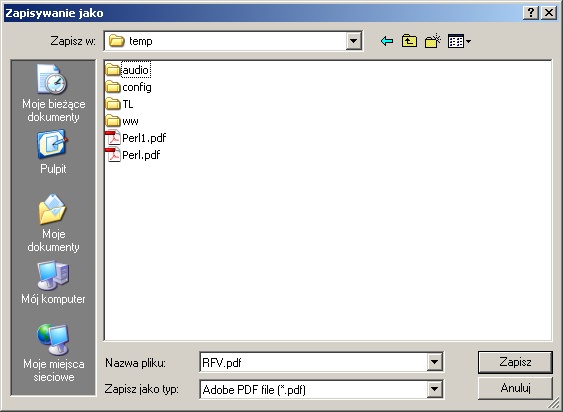563x412 pixels.
Task: Click the file name field containing RFV.pdf
Action: pyautogui.click(x=313, y=362)
